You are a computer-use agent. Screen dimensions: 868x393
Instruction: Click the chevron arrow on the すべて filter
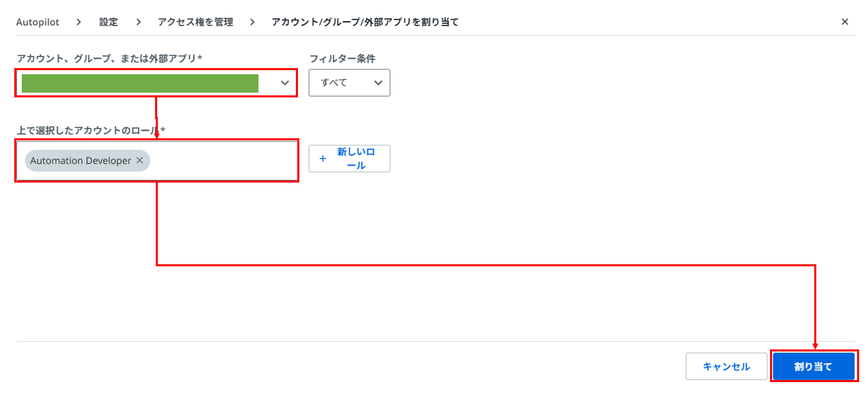tap(378, 83)
